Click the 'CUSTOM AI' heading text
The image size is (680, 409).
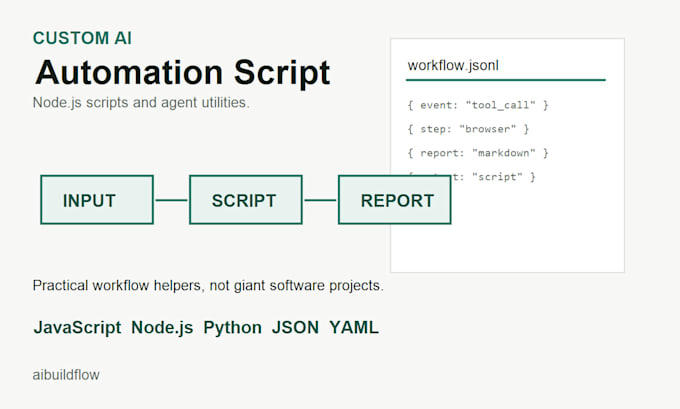click(x=82, y=38)
